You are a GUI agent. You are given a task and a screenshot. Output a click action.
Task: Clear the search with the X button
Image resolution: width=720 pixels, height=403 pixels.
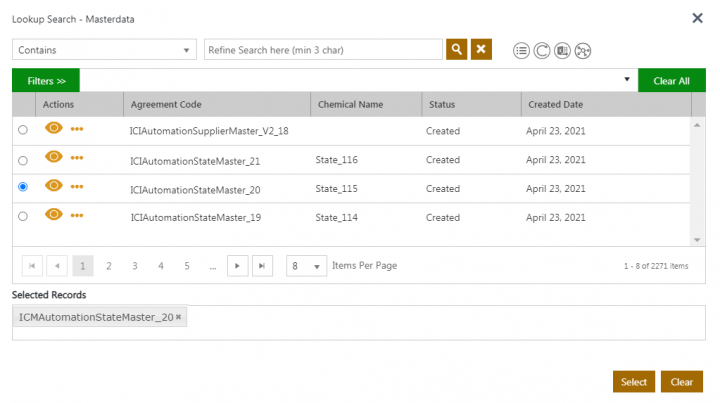click(x=481, y=50)
